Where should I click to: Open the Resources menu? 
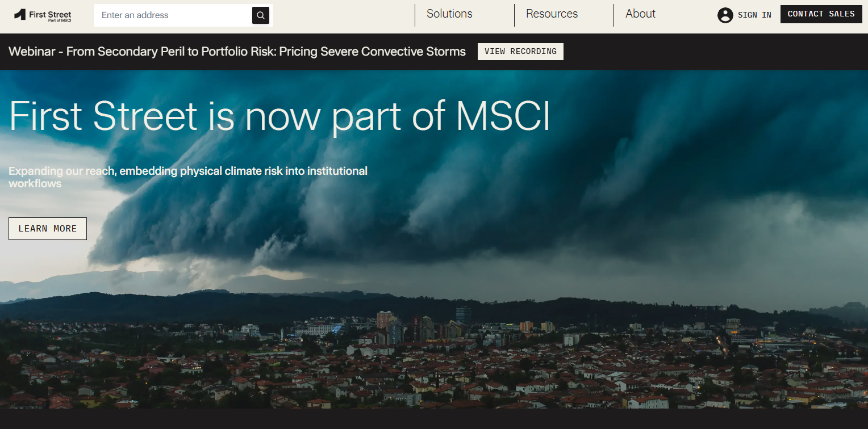click(x=552, y=14)
